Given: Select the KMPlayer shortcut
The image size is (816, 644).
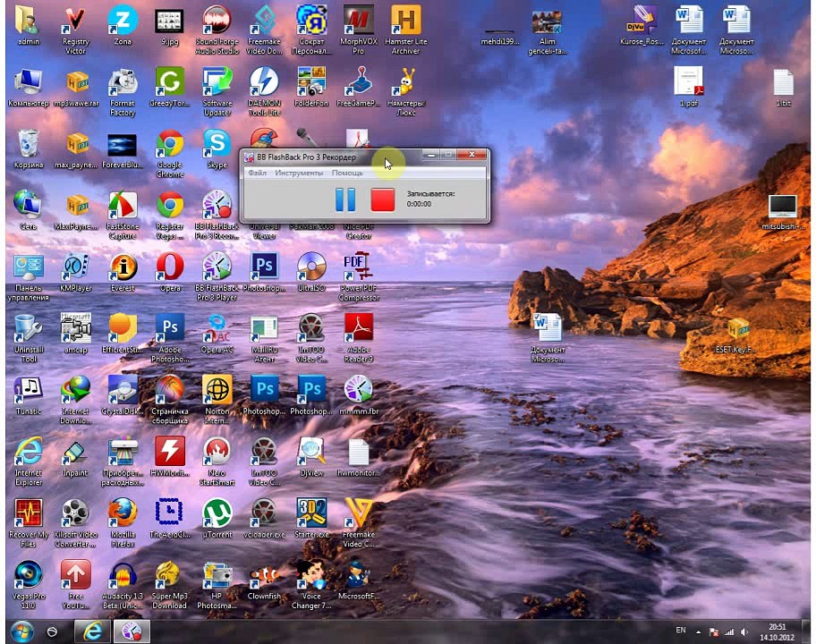Looking at the screenshot, I should 75,273.
